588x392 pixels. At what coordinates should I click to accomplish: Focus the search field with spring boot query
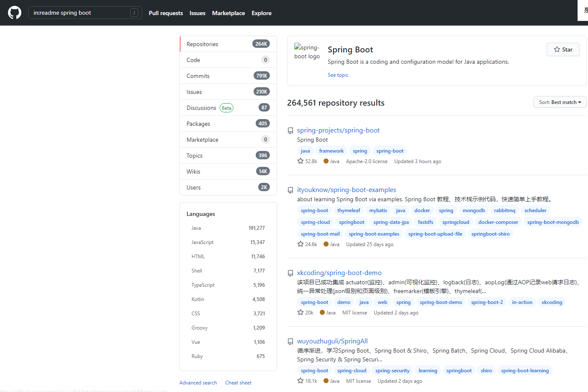pyautogui.click(x=85, y=13)
